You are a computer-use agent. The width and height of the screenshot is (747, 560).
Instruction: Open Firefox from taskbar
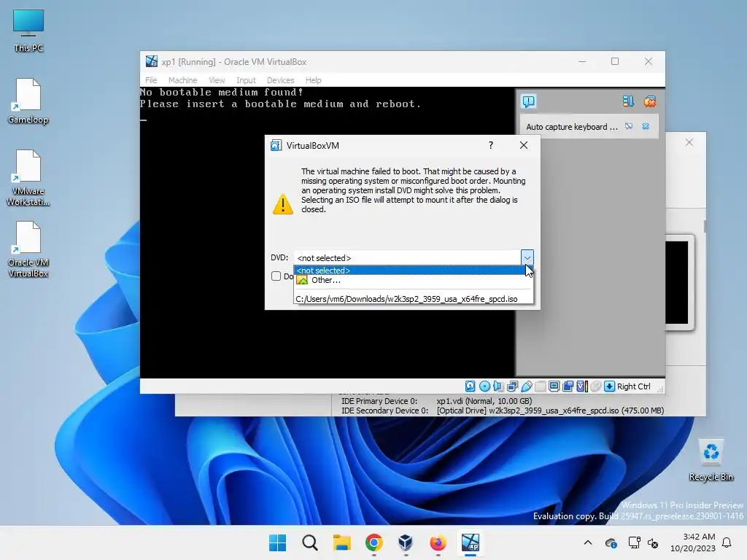[438, 542]
